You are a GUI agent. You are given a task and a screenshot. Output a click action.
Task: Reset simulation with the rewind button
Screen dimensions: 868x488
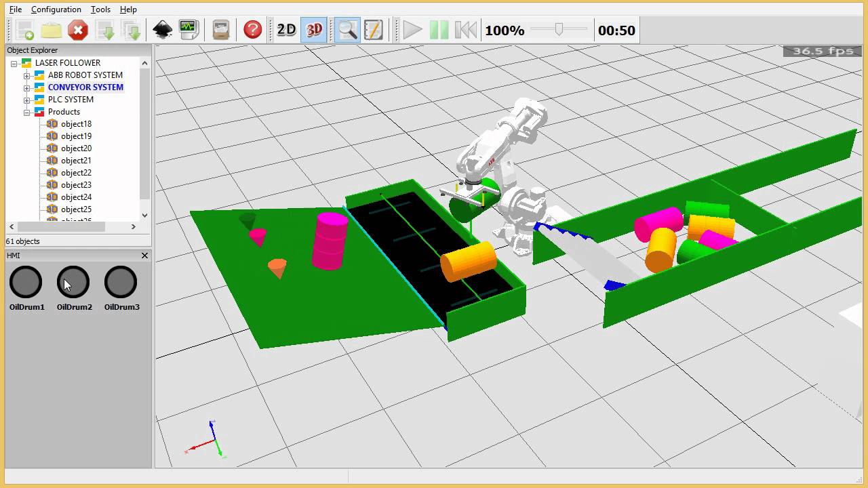point(465,30)
